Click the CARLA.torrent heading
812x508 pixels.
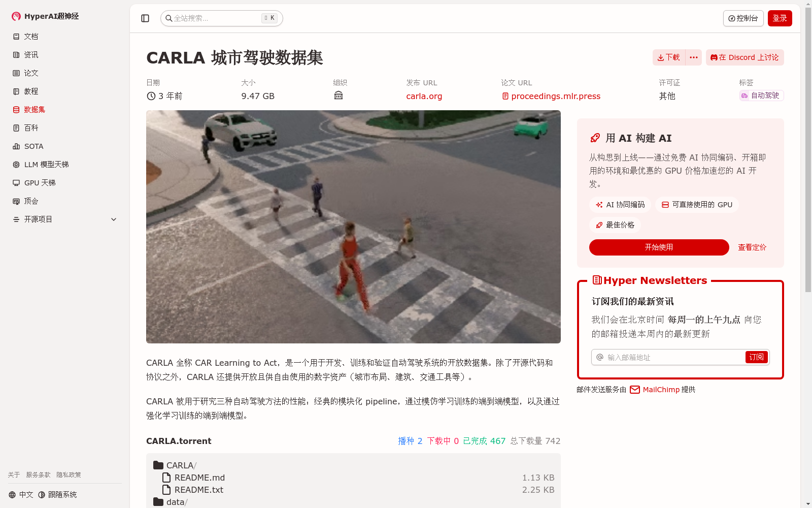(179, 441)
